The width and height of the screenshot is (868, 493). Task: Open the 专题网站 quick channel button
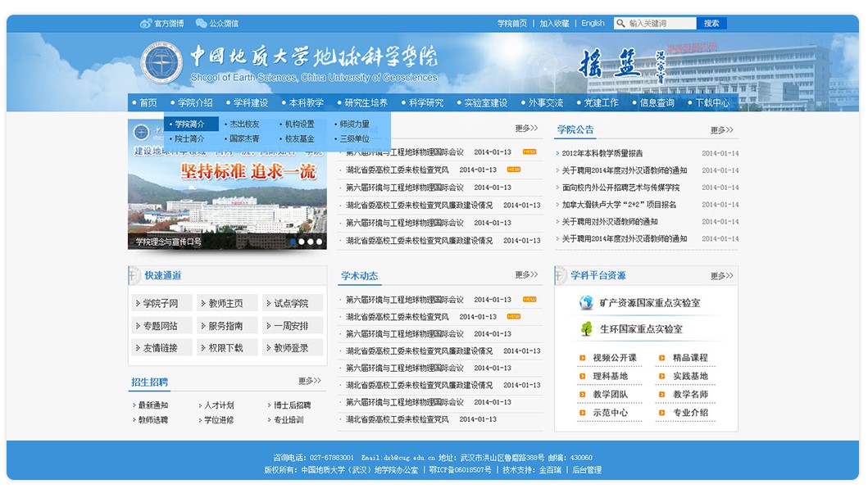point(161,326)
